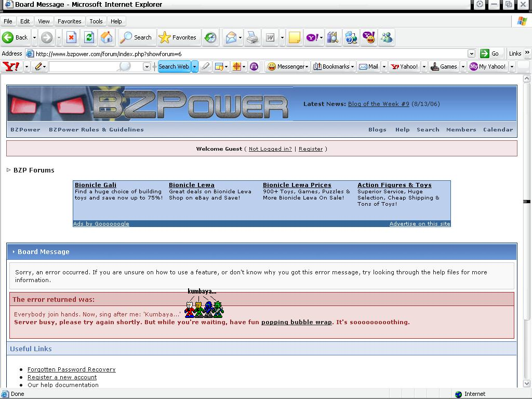
Task: Open Yahoo Games toolbar button
Action: [444, 66]
